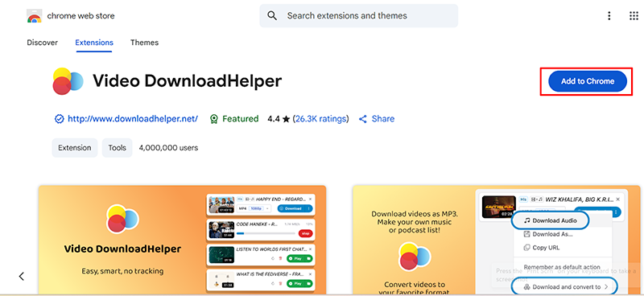Switch to the Discover tab
Viewport: 644px width, 296px height.
(43, 43)
